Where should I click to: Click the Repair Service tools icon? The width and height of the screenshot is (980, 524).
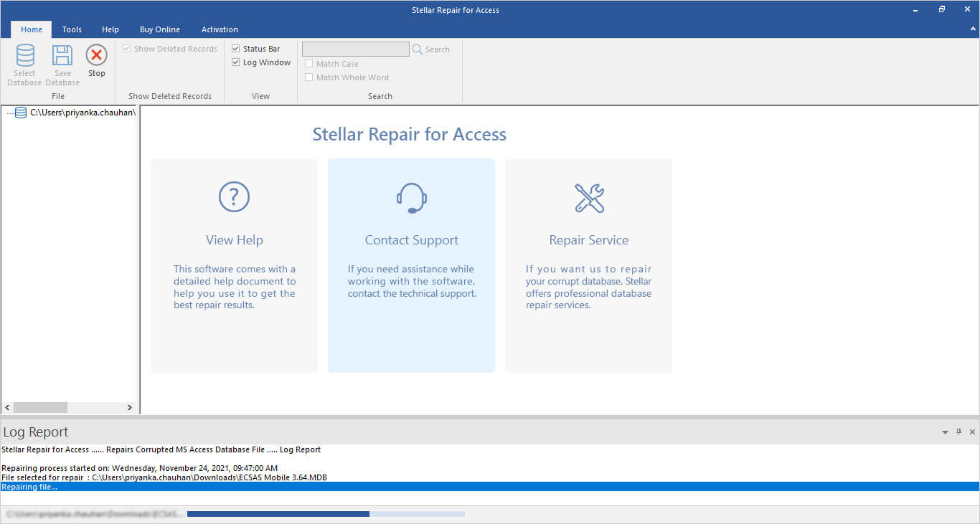pyautogui.click(x=588, y=198)
